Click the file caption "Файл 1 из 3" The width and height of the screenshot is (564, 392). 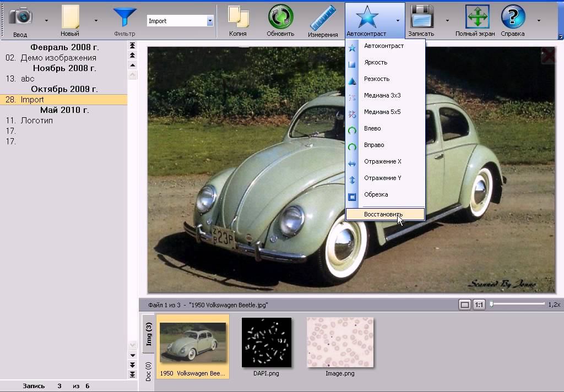[x=164, y=305]
